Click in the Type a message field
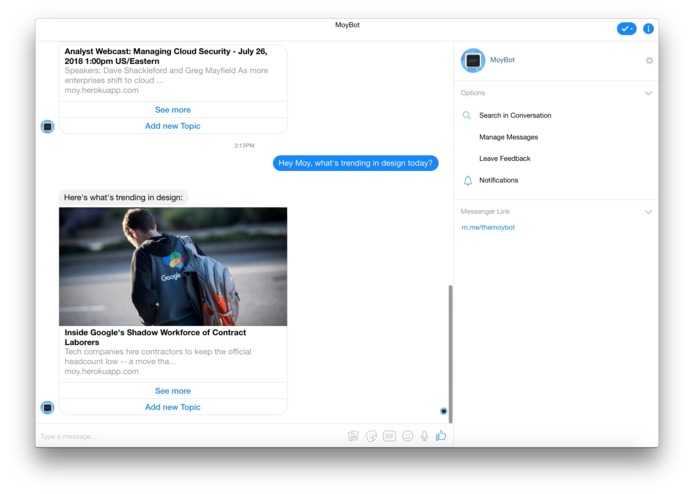Screen dimensions: 695x494 click(191, 436)
